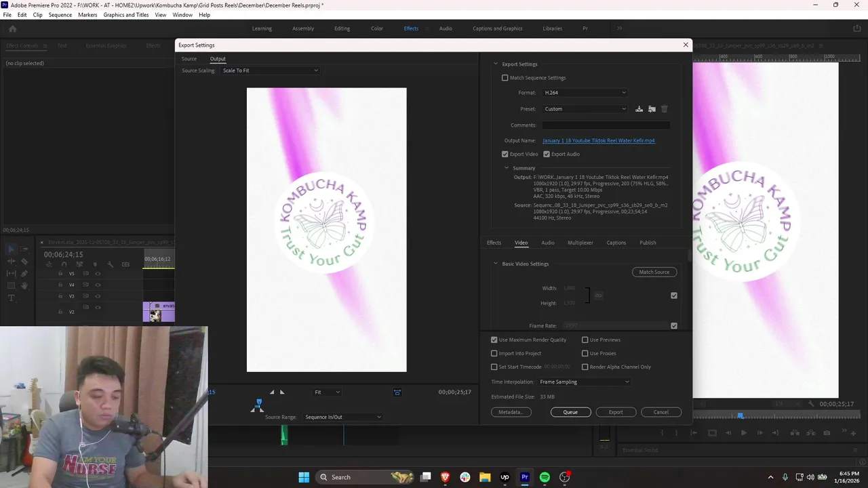
Task: Hide the V3 track eye toggle
Action: pyautogui.click(x=98, y=296)
